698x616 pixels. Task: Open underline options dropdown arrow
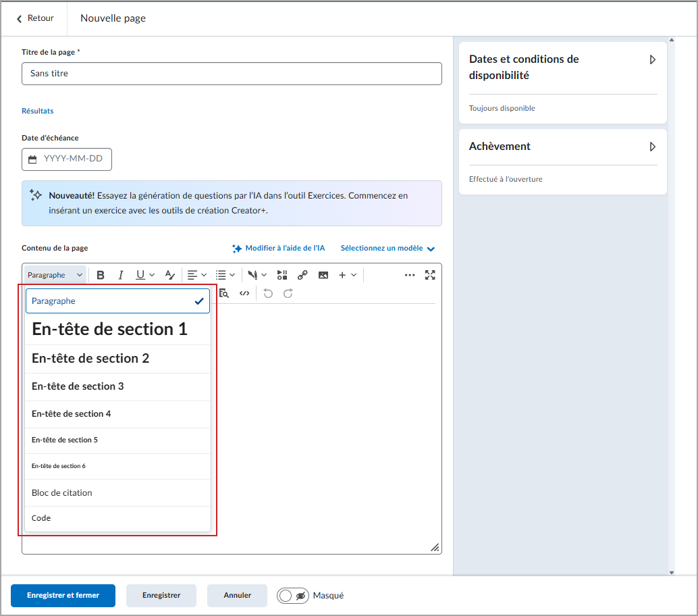coord(152,276)
